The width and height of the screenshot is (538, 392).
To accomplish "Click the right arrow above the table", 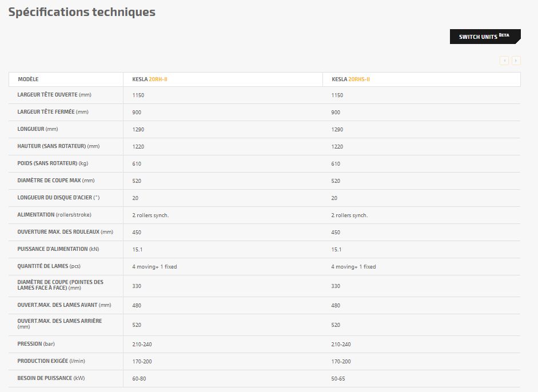I will coord(516,61).
